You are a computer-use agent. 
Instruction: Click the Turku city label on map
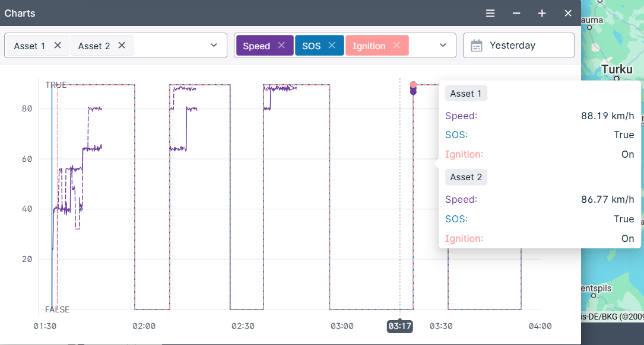point(617,69)
